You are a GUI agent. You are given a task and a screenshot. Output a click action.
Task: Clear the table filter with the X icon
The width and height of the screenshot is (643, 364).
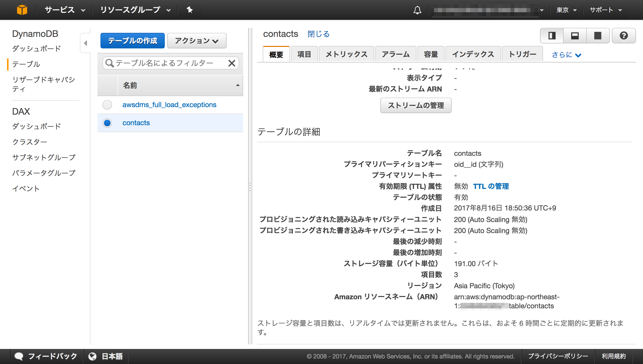click(232, 63)
